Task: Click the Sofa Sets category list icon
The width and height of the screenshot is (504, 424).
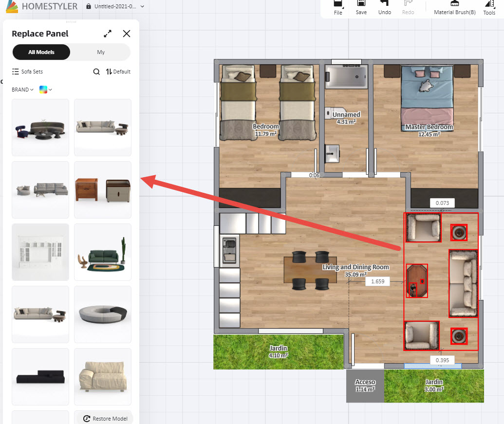Action: (16, 72)
